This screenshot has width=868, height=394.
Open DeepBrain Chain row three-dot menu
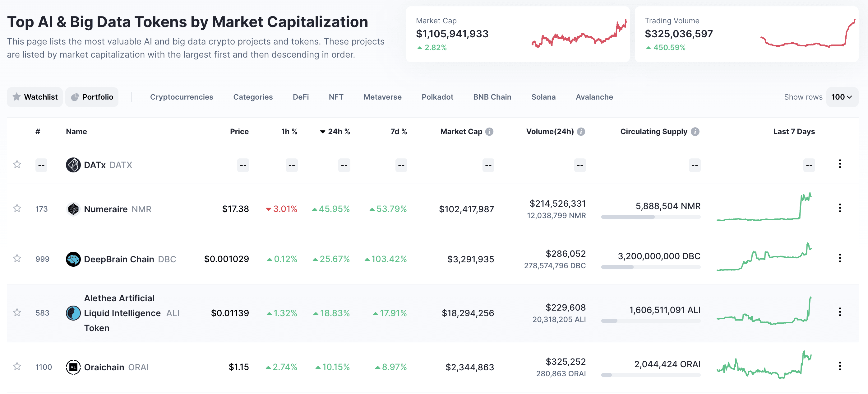[840, 258]
